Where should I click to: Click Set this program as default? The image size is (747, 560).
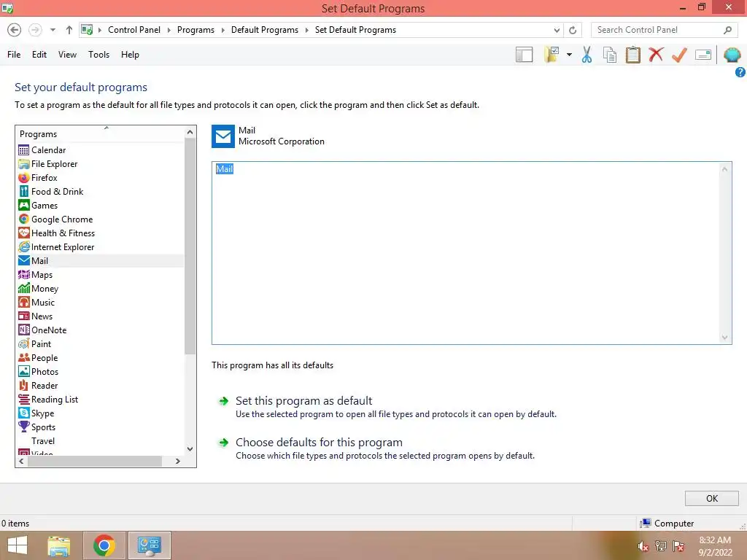pos(303,401)
